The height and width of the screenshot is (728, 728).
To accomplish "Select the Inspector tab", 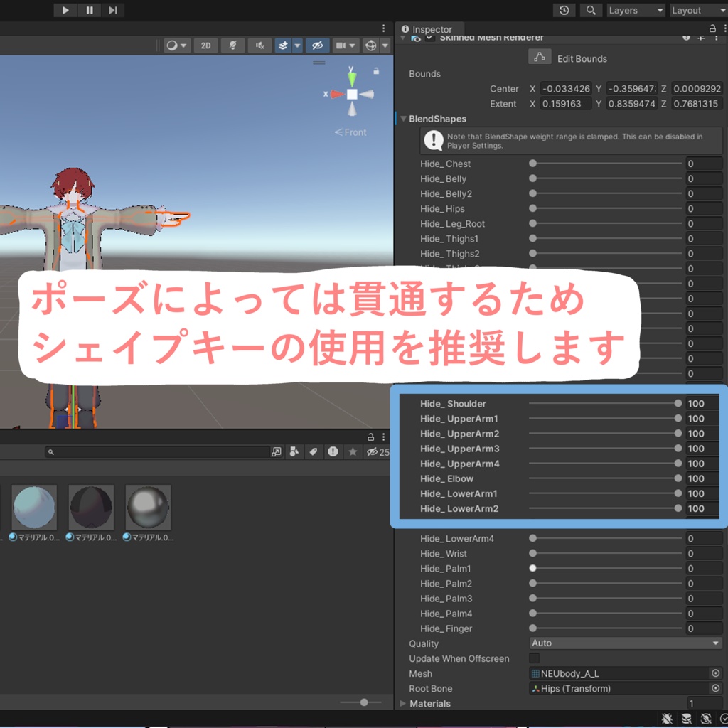I will click(x=427, y=28).
